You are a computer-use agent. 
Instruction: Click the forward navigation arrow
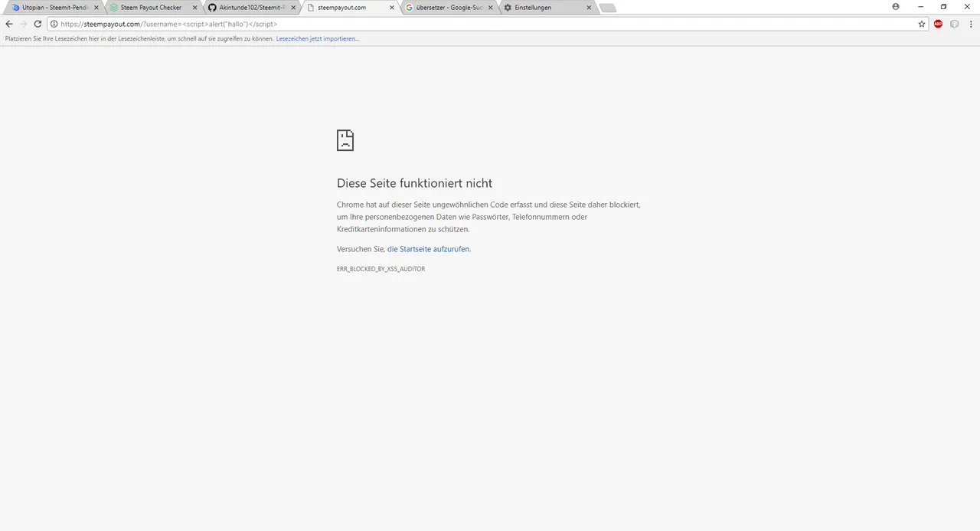click(24, 24)
